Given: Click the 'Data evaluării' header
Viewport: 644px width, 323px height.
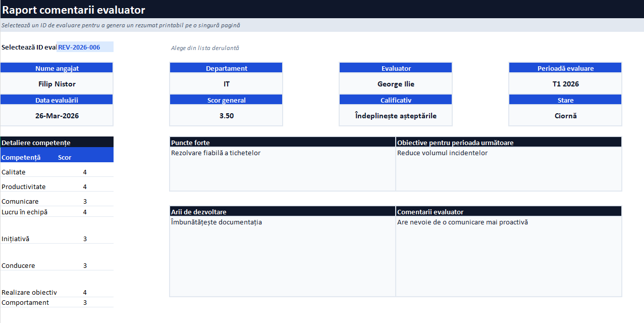Looking at the screenshot, I should (x=57, y=100).
